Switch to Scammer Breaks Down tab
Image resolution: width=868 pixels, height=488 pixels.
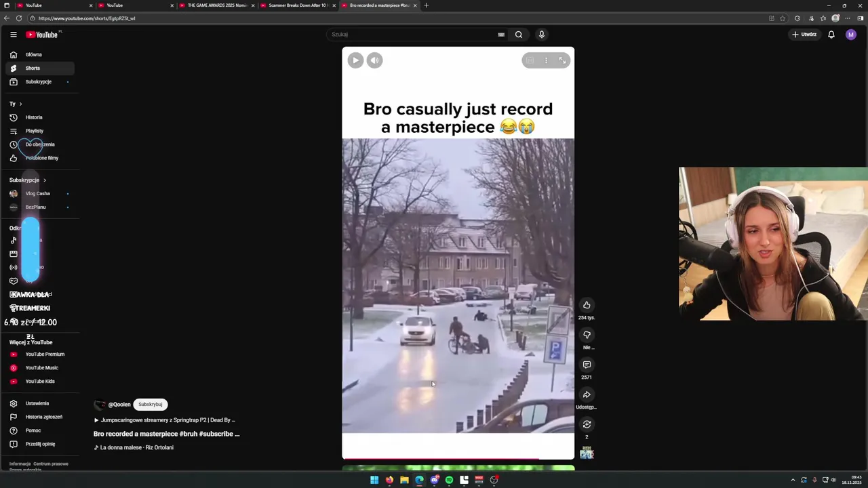(297, 5)
